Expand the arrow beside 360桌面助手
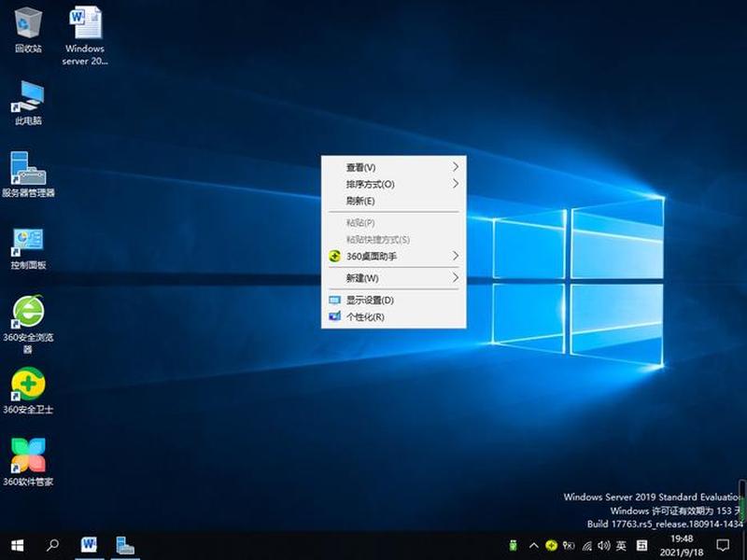Image resolution: width=747 pixels, height=560 pixels. coord(456,256)
